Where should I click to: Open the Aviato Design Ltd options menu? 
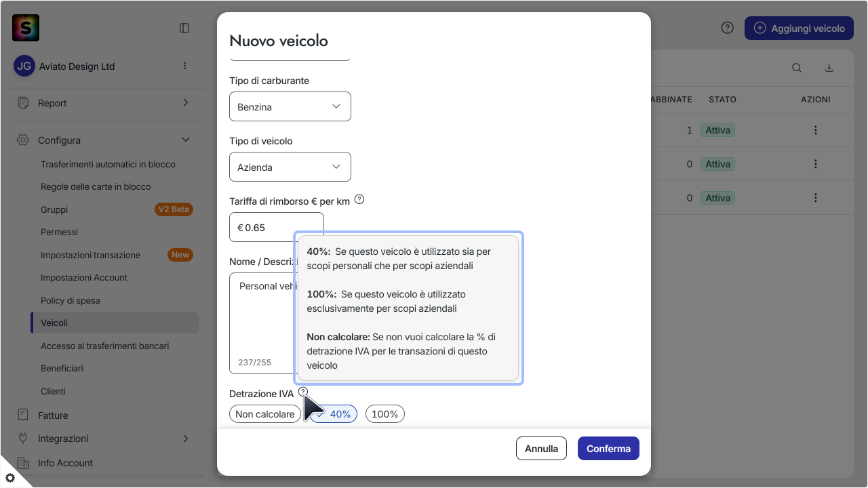tap(184, 66)
